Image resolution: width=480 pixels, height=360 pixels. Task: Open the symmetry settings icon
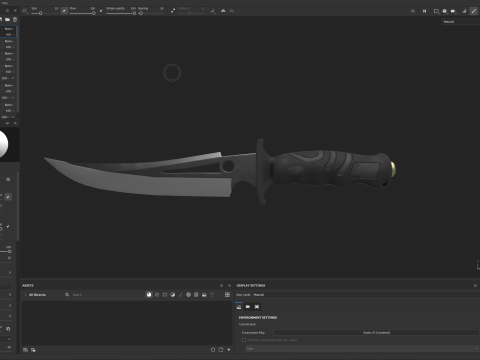213,11
